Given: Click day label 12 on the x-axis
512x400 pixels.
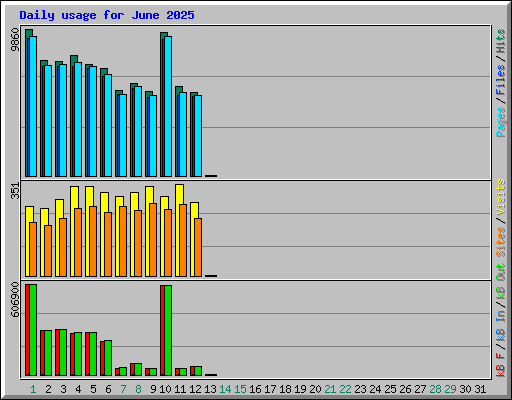Looking at the screenshot, I should 195,389.
